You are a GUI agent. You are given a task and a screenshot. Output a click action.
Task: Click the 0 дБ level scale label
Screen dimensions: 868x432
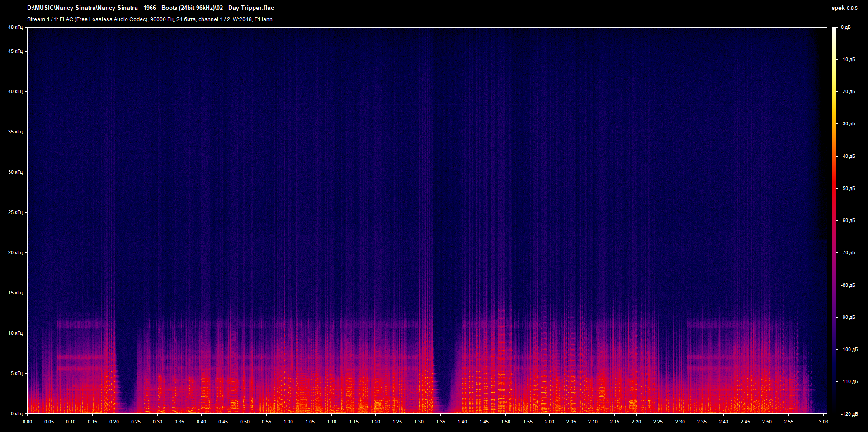pyautogui.click(x=846, y=28)
